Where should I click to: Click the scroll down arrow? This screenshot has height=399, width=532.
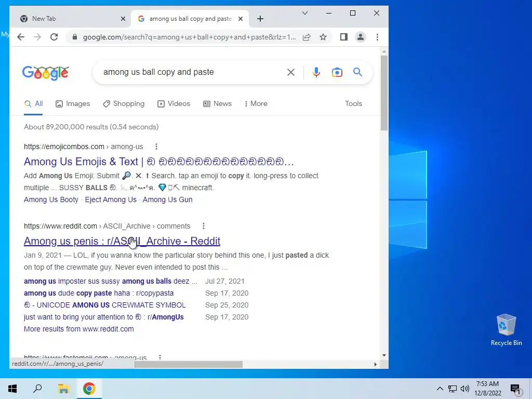tap(384, 355)
